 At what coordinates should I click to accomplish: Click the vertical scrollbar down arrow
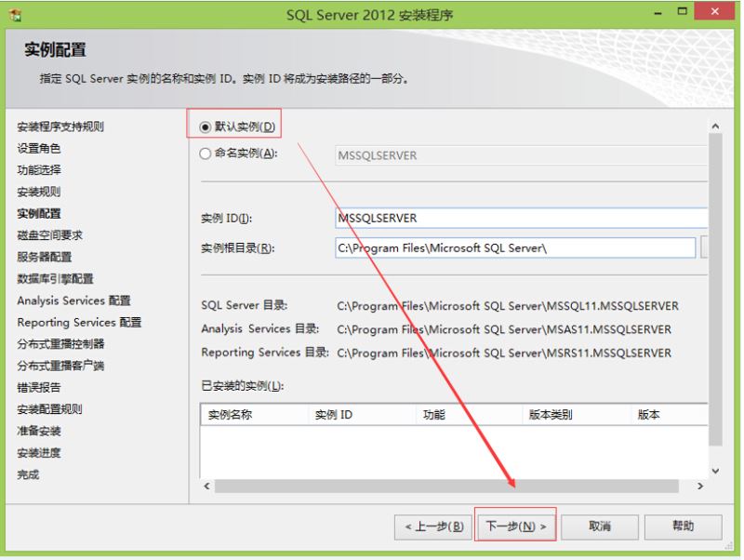[715, 471]
